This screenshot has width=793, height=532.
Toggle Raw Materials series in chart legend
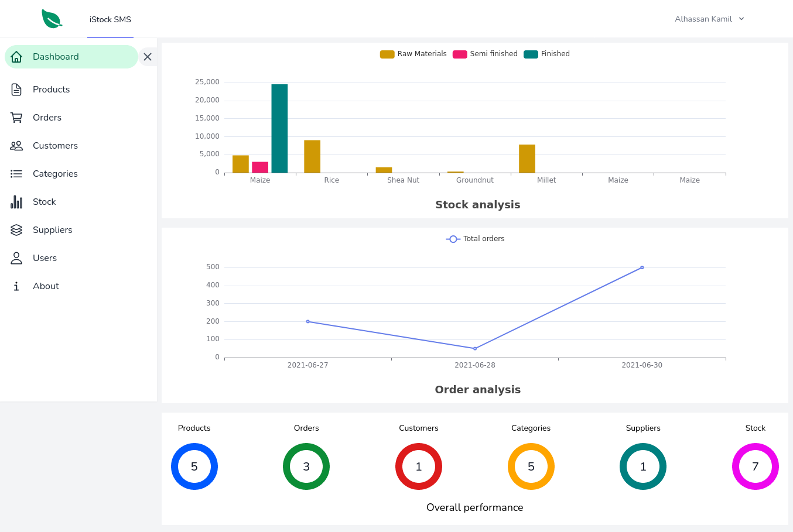[x=413, y=54]
